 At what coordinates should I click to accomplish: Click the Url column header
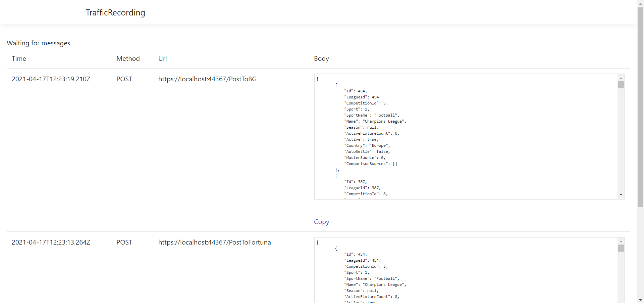(x=162, y=58)
